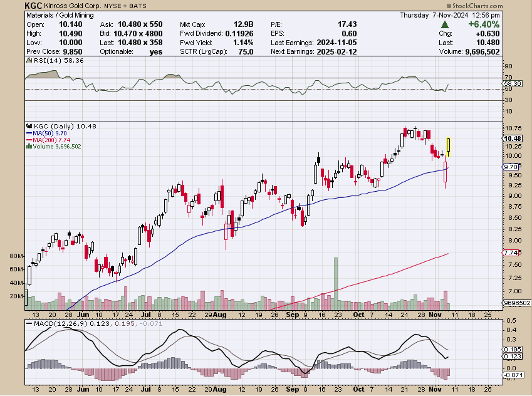The width and height of the screenshot is (532, 396).
Task: Click the candlestick icon before KGC (Daily)
Action: click(x=29, y=126)
